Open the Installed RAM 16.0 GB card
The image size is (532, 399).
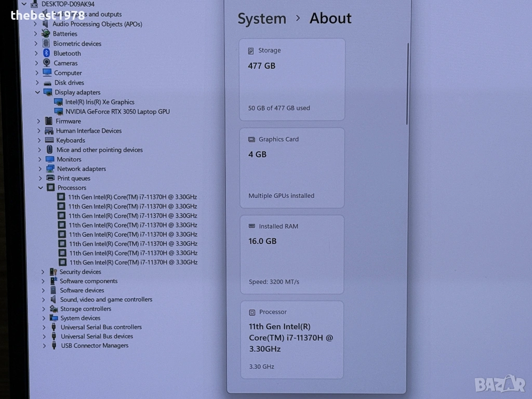click(291, 255)
